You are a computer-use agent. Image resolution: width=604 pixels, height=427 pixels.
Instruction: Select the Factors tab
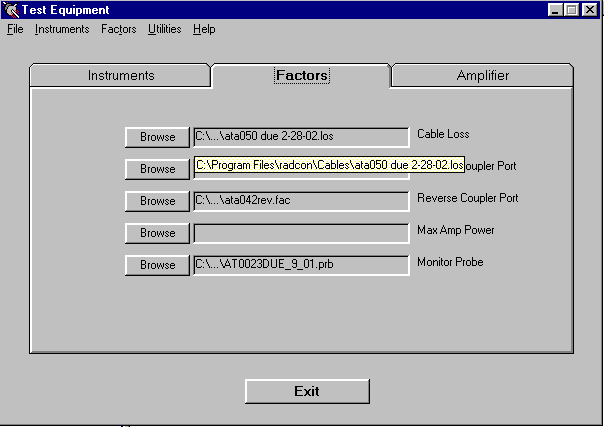click(x=301, y=76)
